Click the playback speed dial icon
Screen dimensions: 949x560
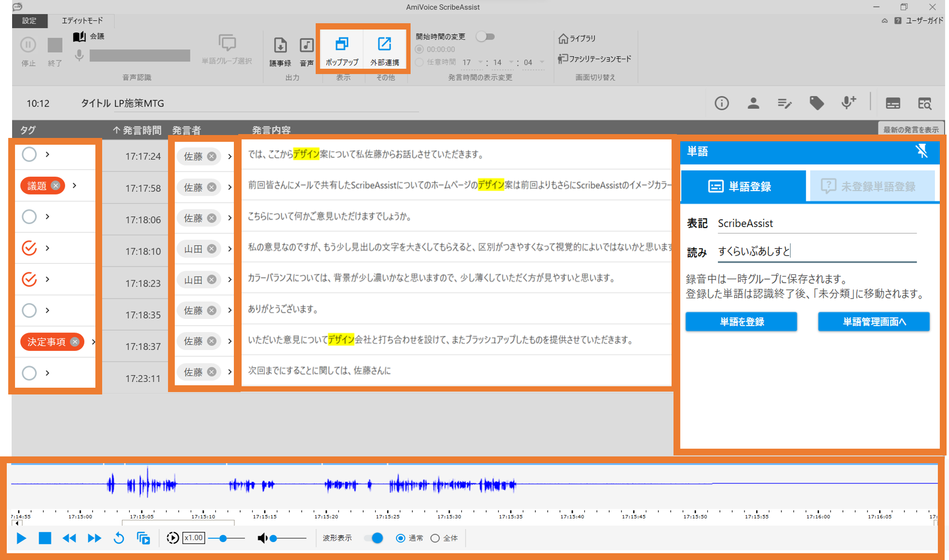[x=172, y=538]
